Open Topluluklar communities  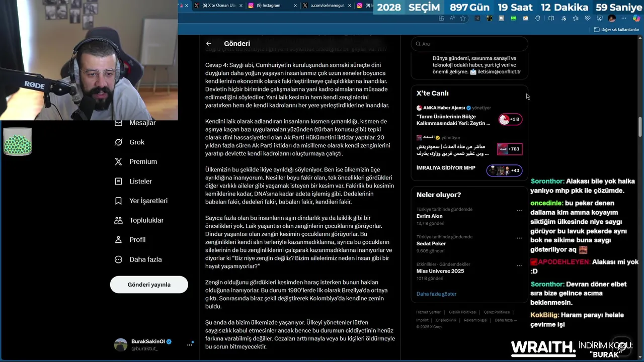click(139, 221)
